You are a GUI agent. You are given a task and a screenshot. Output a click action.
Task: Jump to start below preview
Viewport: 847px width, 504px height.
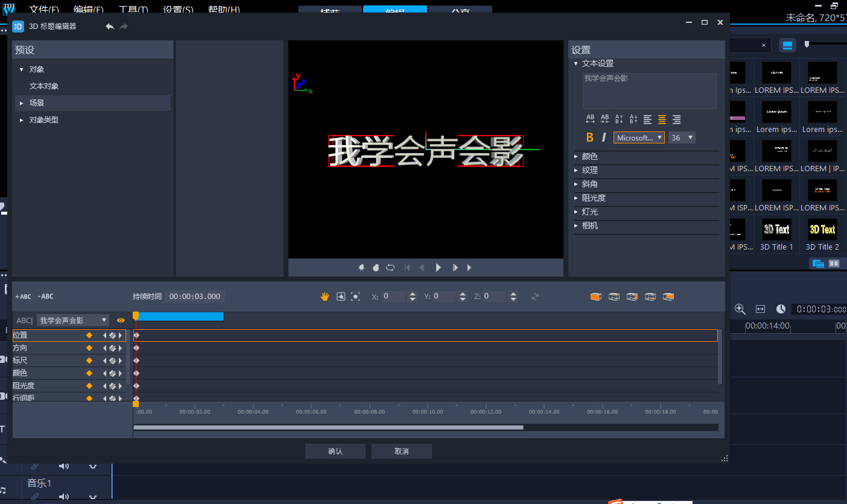pos(407,268)
